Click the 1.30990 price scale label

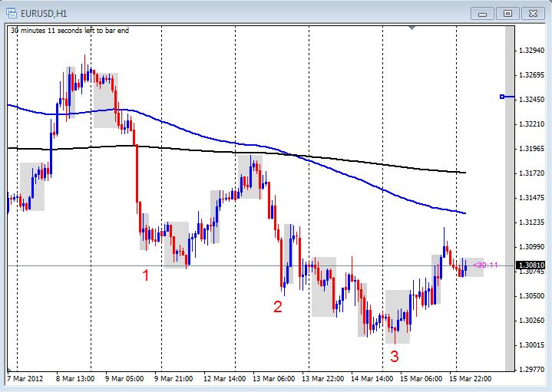click(x=531, y=247)
